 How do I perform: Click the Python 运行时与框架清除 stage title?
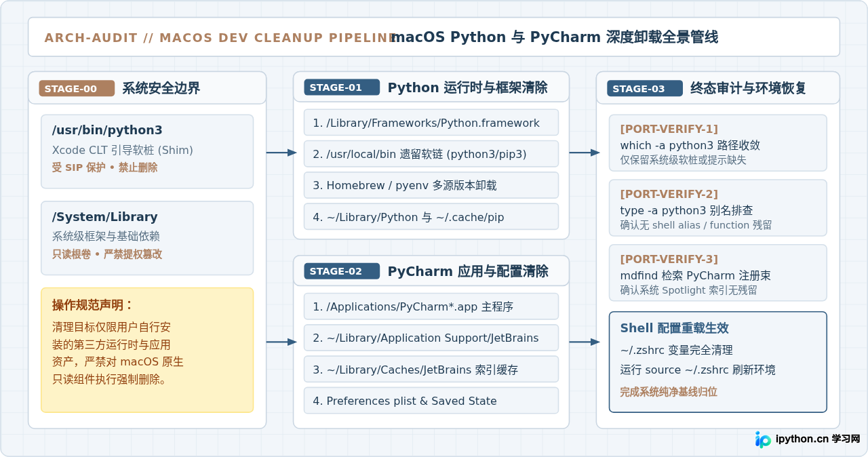(x=467, y=87)
